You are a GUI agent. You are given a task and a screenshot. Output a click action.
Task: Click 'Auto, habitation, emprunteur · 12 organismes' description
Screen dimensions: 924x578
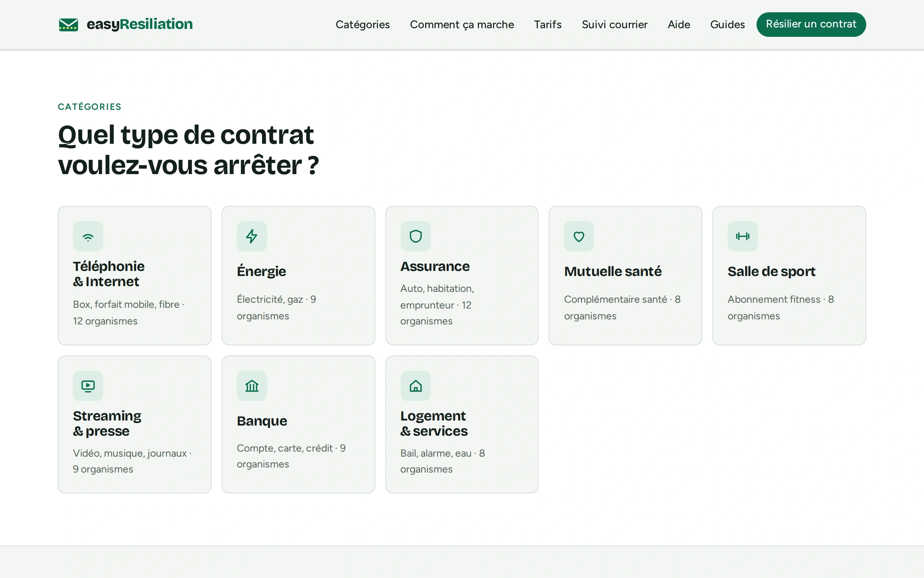[x=437, y=305]
